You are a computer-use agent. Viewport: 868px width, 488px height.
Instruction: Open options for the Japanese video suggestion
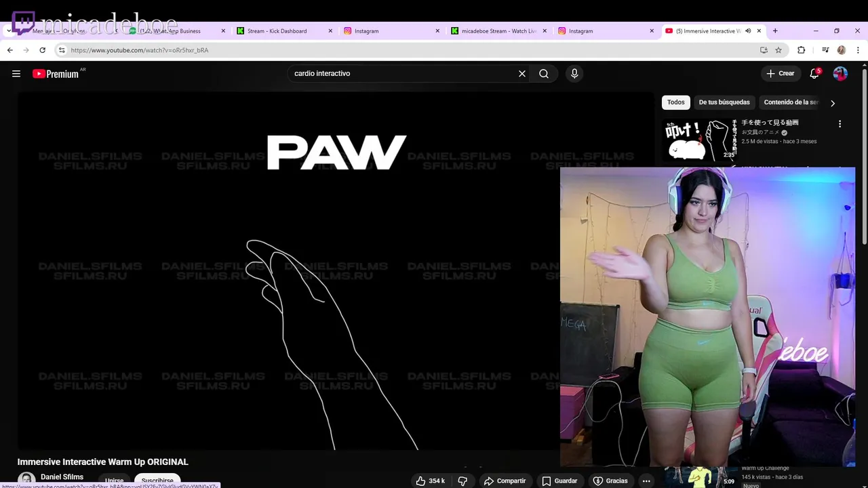coord(840,124)
